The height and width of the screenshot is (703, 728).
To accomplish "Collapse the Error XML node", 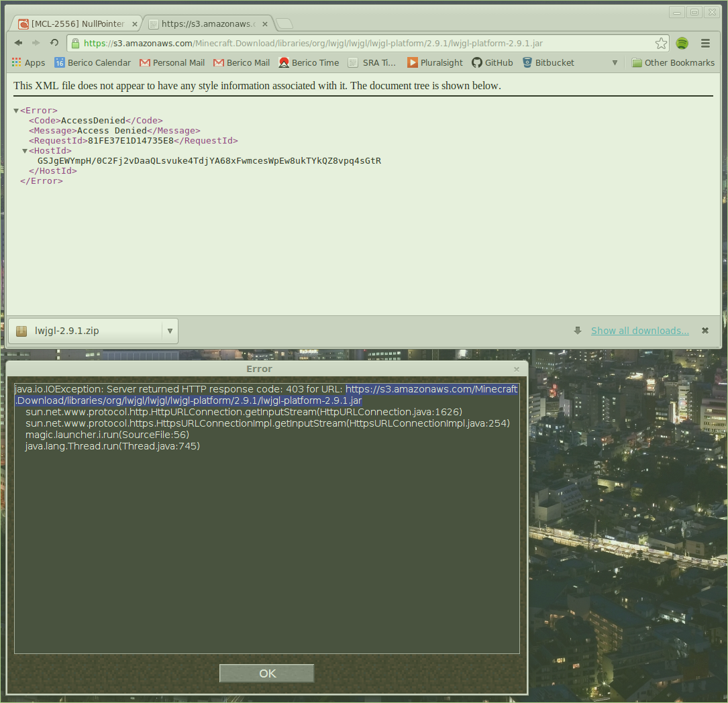I will click(16, 111).
